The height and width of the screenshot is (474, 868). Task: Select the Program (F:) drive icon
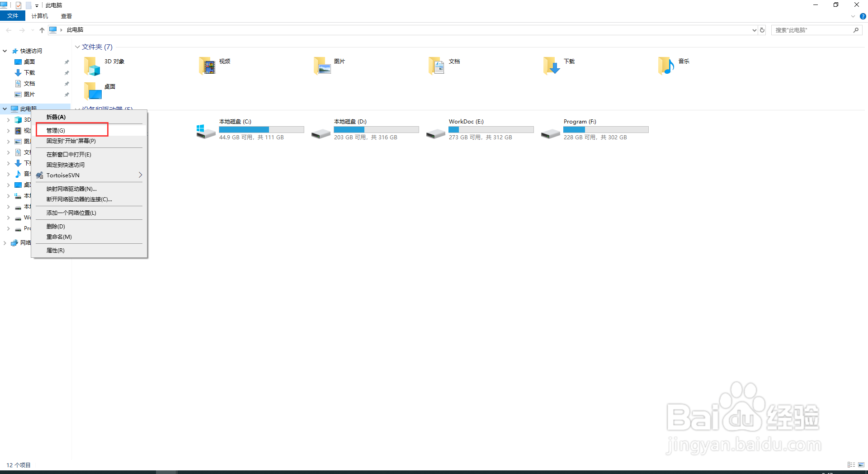click(551, 133)
